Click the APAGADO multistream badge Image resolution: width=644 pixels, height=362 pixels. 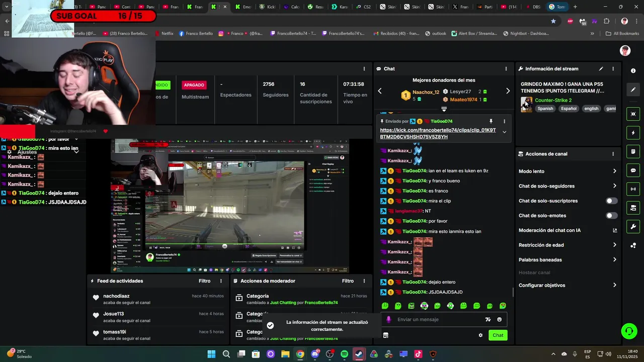coord(194,85)
